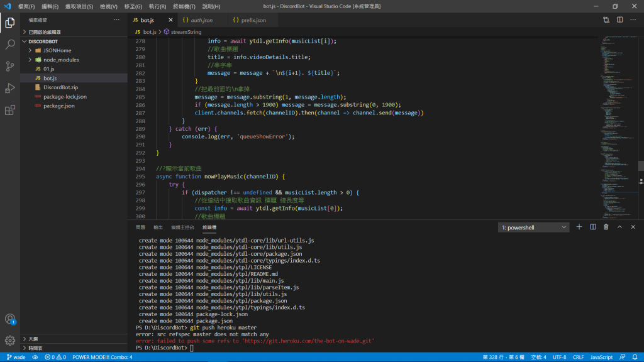The width and height of the screenshot is (644, 362).
Task: Create a new terminal with plus icon
Action: (579, 227)
